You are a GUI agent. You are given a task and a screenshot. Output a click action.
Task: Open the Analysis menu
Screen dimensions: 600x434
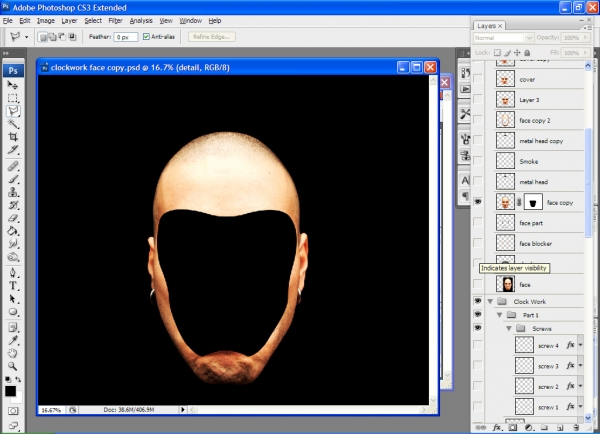(141, 21)
